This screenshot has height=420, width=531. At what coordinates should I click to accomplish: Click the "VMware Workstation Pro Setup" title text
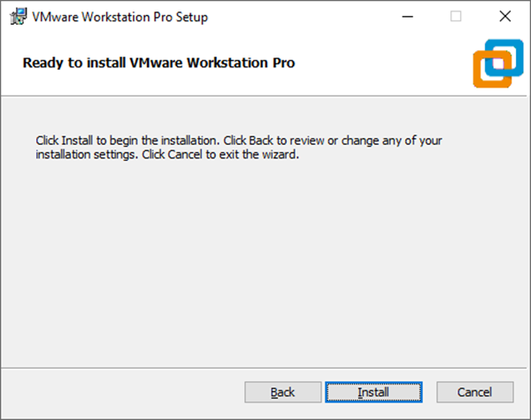point(120,16)
